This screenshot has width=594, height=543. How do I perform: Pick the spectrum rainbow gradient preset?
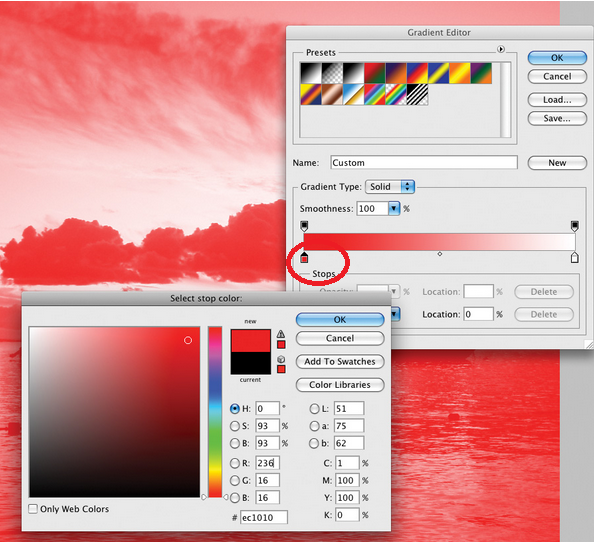[x=374, y=94]
